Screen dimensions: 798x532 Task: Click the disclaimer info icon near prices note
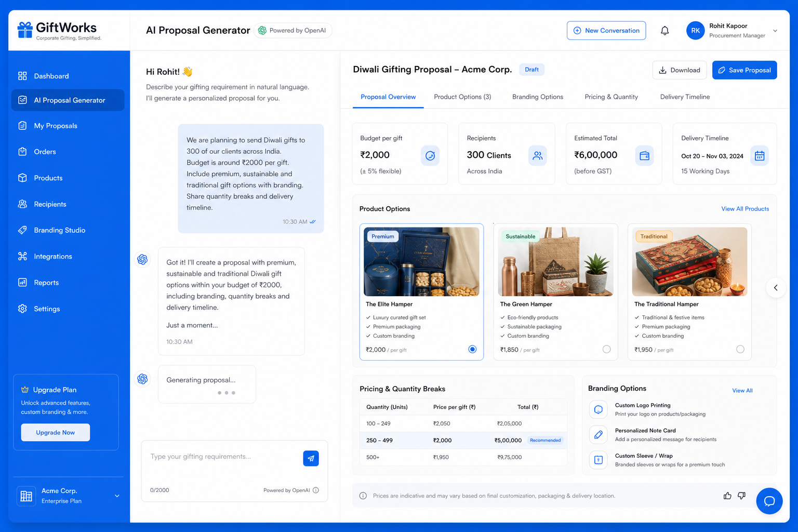click(x=363, y=496)
